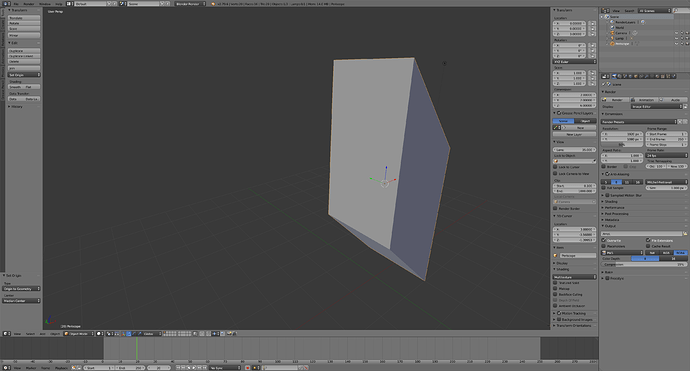Click the Rotate tool button
This screenshot has width=690, height=371.
point(24,23)
